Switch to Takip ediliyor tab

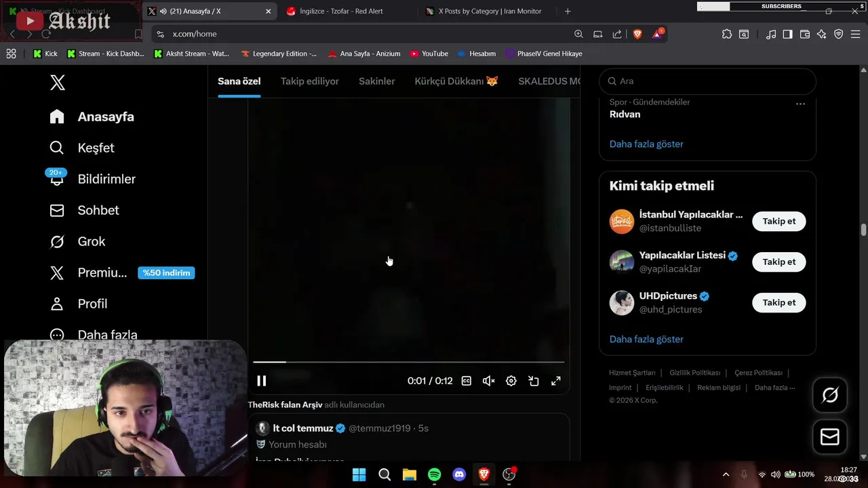tap(310, 81)
